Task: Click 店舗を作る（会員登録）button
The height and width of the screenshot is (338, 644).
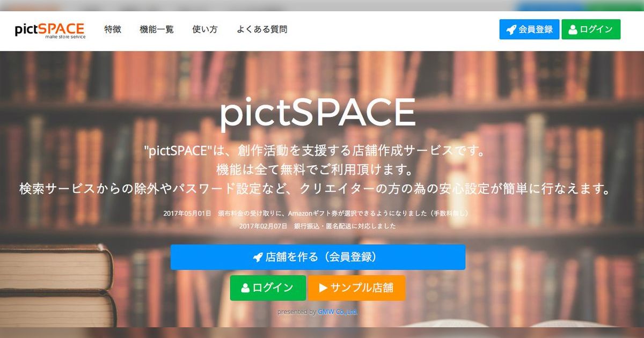Action: click(318, 257)
